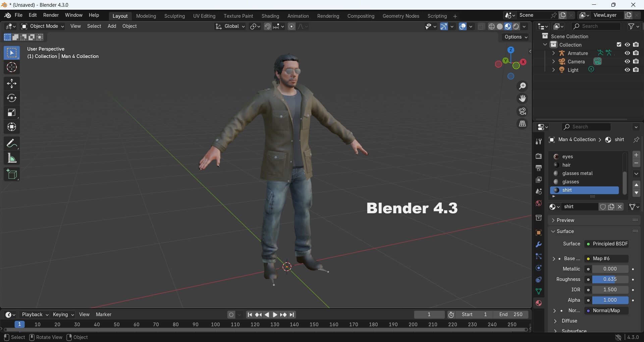Switch to the Modeling workspace tab

tap(146, 16)
